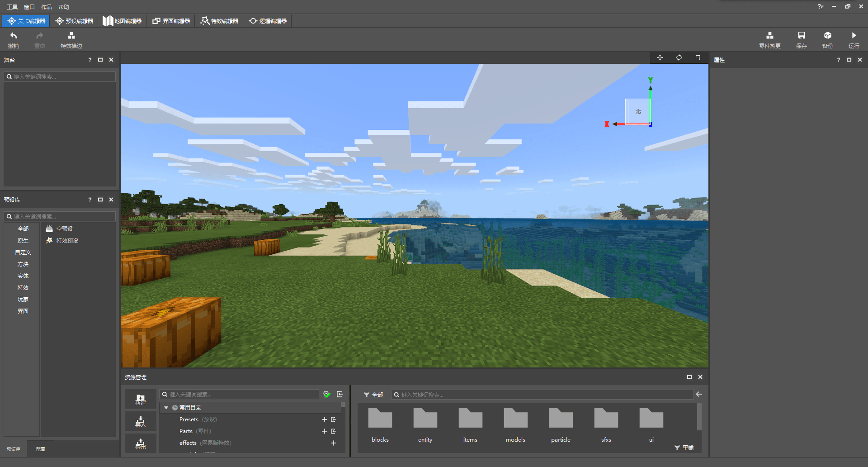Switch to the 预设编辑器 tab
Viewport: 868px width, 467px height.
click(74, 21)
